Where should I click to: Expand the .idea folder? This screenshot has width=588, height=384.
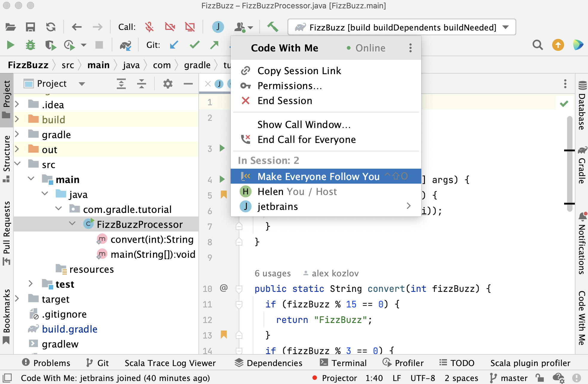[x=17, y=104]
